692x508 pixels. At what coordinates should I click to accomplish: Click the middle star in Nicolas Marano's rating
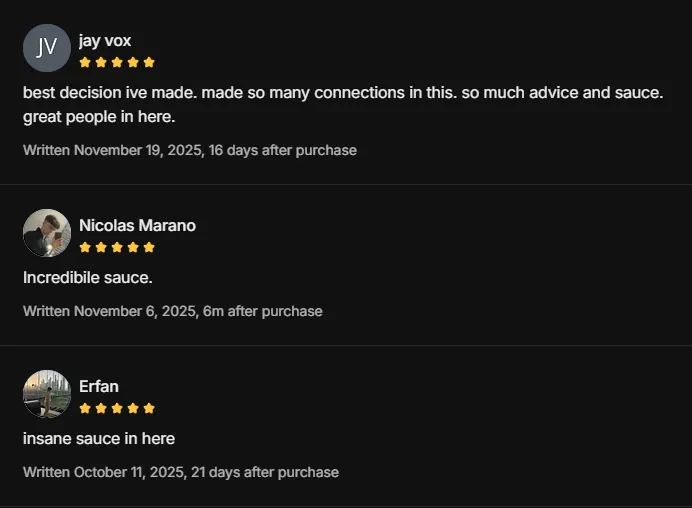tap(117, 247)
